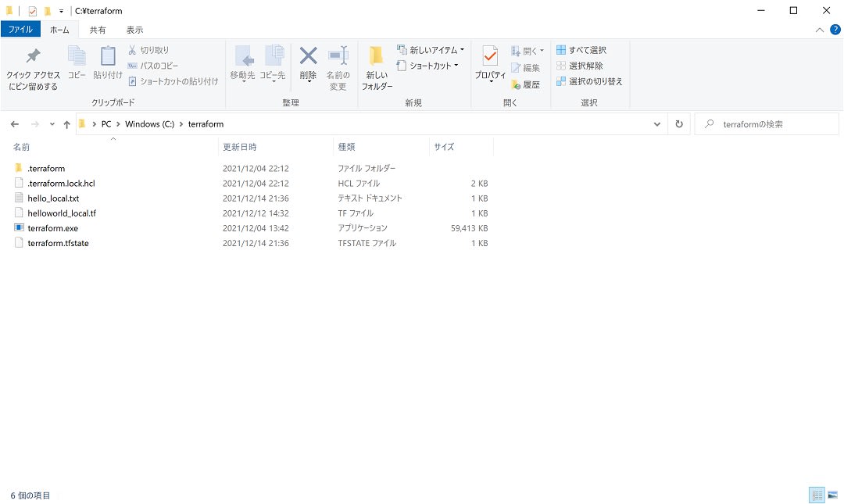The width and height of the screenshot is (844, 504).
Task: Open the Move to (移動先) command
Action: click(x=243, y=63)
